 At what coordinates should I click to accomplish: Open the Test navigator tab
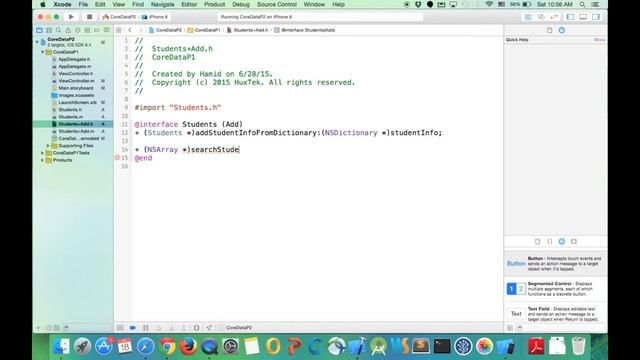pyautogui.click(x=78, y=30)
